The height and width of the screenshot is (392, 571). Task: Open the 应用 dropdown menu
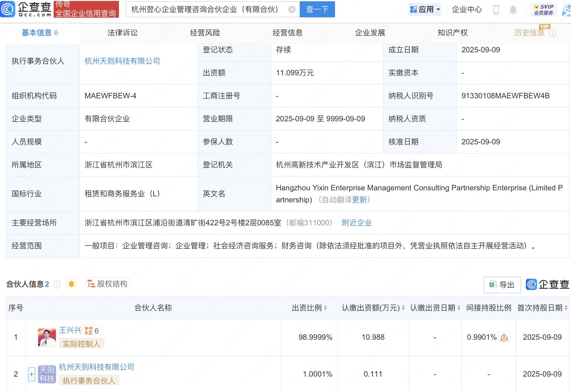point(425,9)
